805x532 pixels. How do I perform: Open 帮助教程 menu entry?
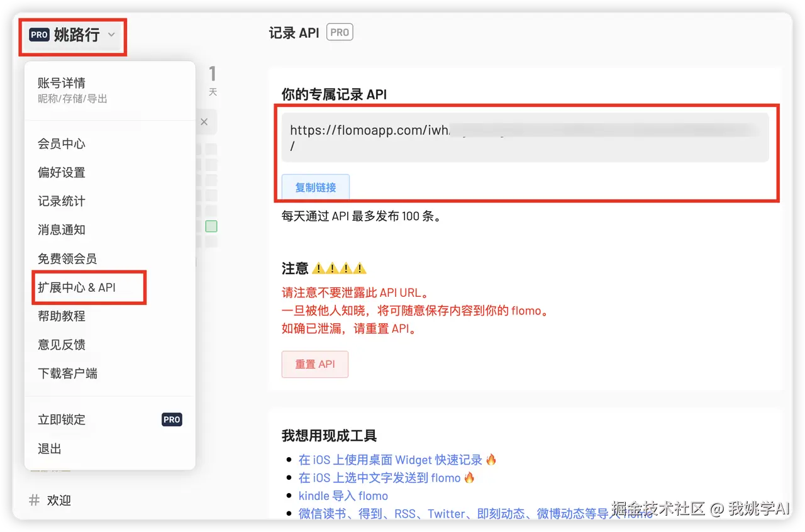tap(61, 316)
